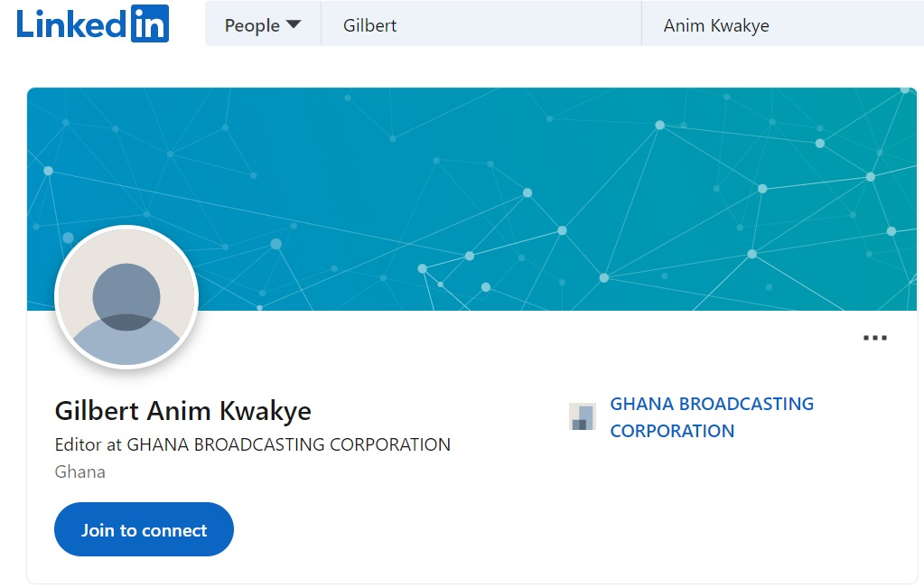Focus the last name field with "Anim Kwakye"
The height and width of the screenshot is (588, 924).
(x=777, y=25)
